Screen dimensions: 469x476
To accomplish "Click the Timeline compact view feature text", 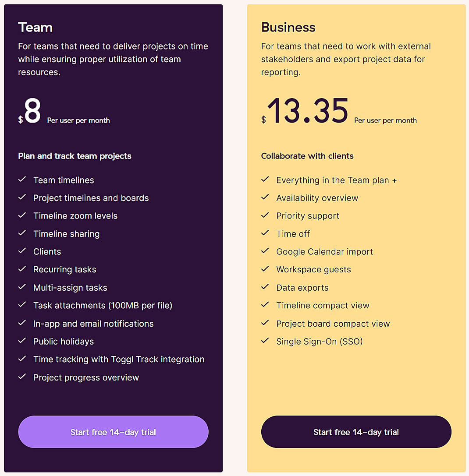I will coord(323,305).
